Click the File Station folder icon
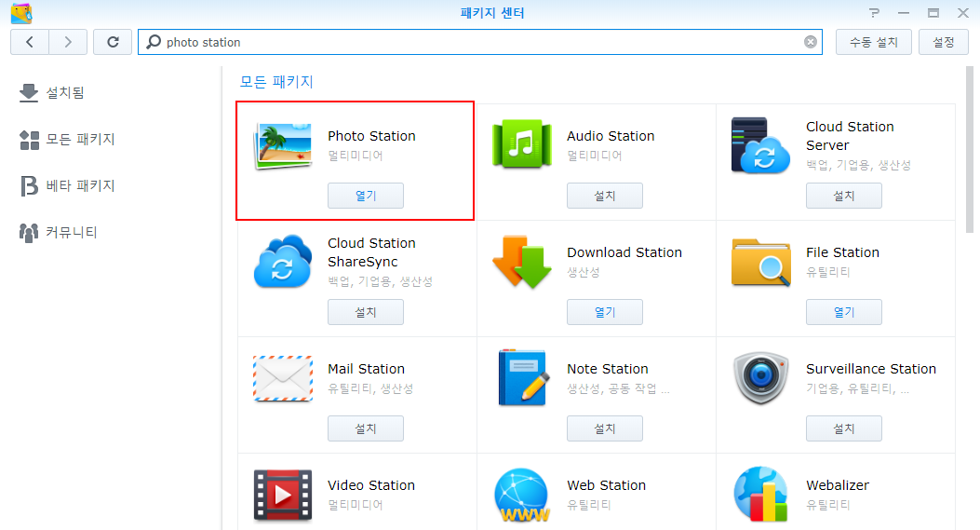Image resolution: width=980 pixels, height=530 pixels. pos(760,262)
